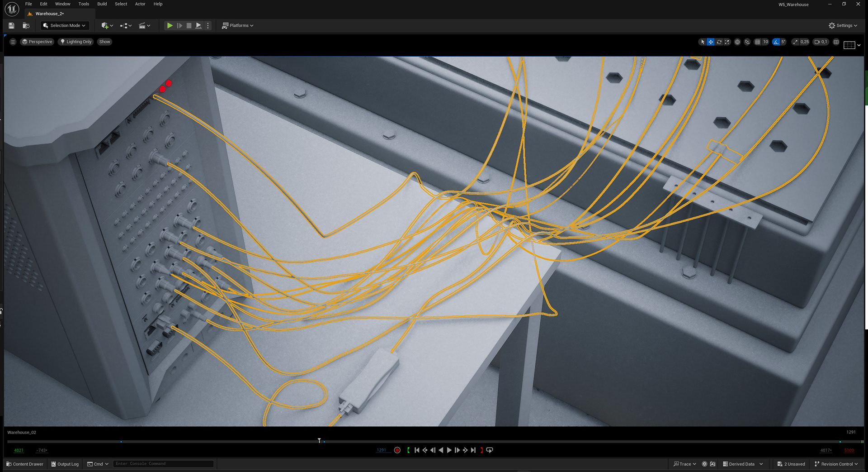This screenshot has height=472, width=868.
Task: Toggle loop playback mode icon
Action: point(490,450)
